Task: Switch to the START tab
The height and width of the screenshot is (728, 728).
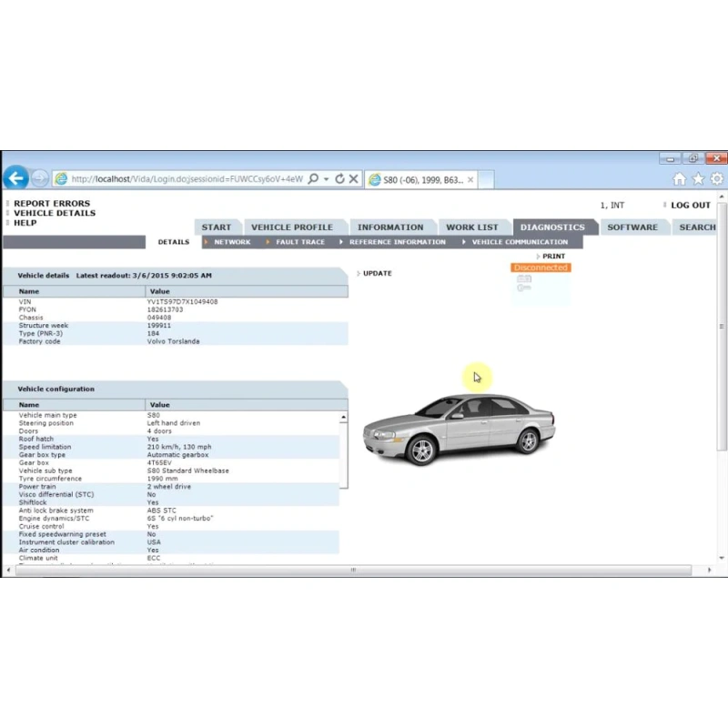Action: 217,227
